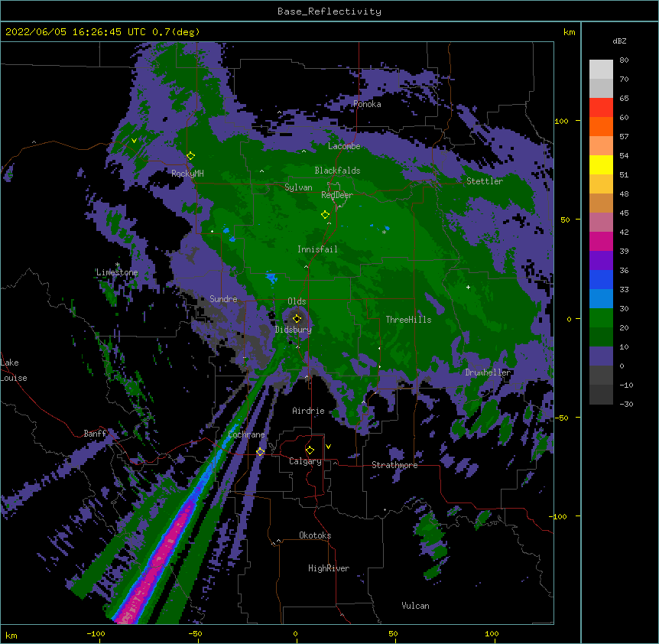Pick the orange 57-60 dBZ legend swatch
This screenshot has height=644, width=659.
(x=601, y=126)
